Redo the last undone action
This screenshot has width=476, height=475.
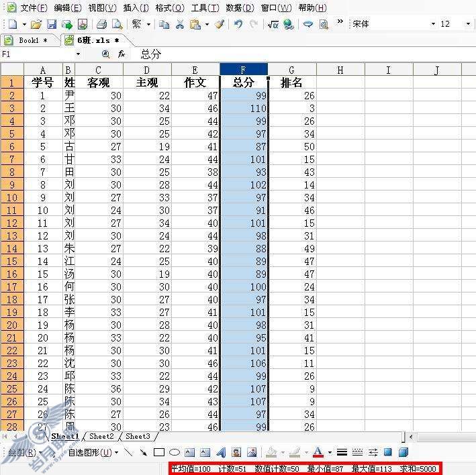pos(254,24)
